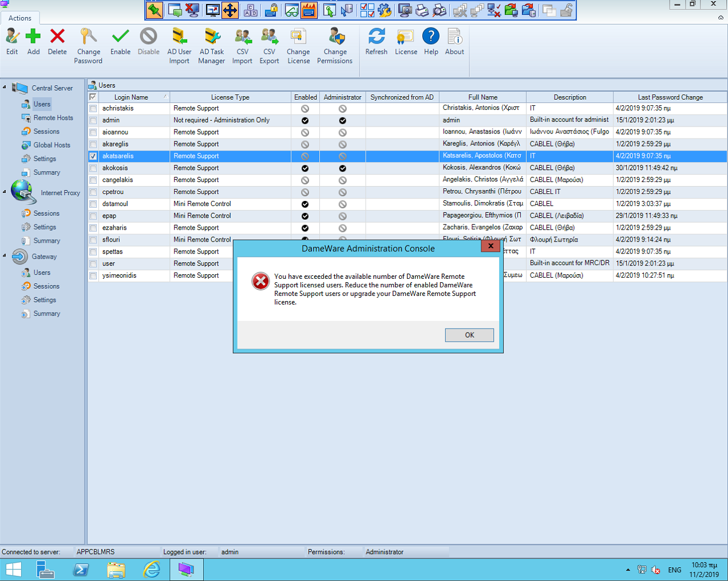Launch AD User Import
The image size is (728, 581).
tap(179, 46)
